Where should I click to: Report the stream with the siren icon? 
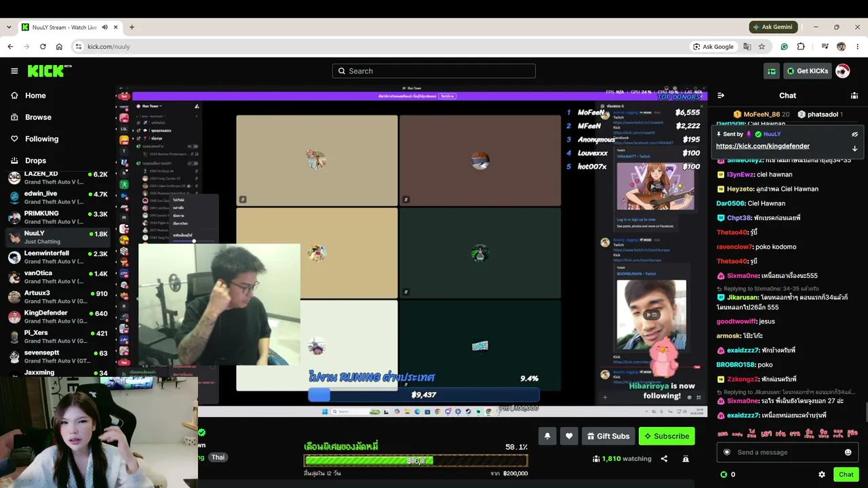click(x=686, y=459)
